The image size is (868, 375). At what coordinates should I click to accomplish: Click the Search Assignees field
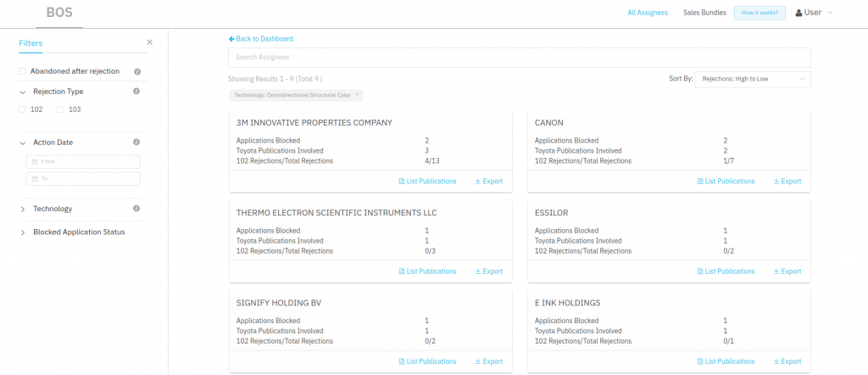[x=520, y=58]
